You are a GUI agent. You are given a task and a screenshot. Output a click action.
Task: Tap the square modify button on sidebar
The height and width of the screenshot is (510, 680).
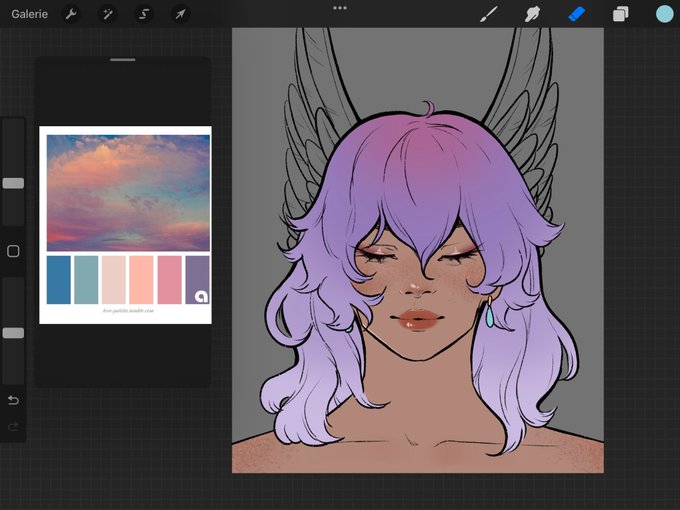pos(13,251)
